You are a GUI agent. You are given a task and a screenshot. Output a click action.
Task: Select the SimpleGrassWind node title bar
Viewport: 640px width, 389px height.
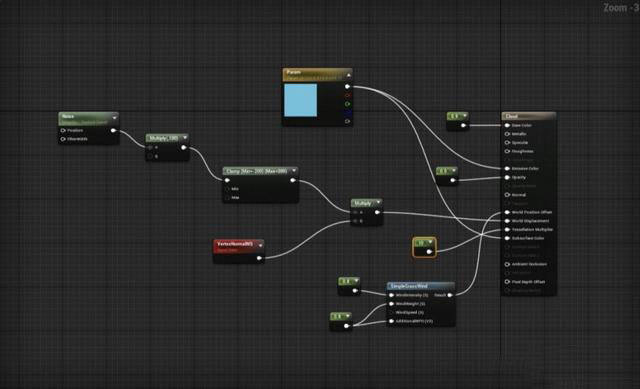(420, 286)
